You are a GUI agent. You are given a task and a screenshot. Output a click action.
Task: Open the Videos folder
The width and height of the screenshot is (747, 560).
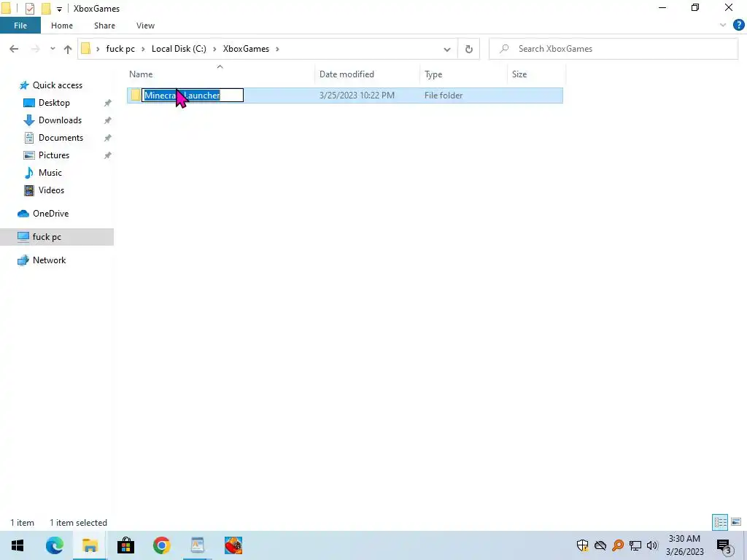(x=51, y=190)
